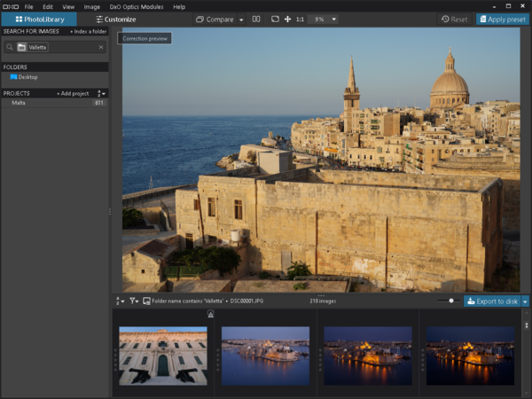Open the DxO Optics Modules menu

(135, 6)
